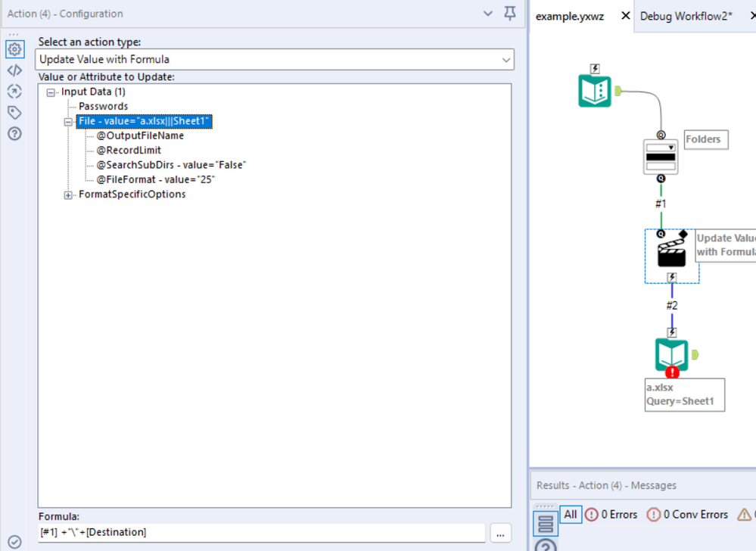Viewport: 756px width, 551px height.
Task: Close the example.yxwz tab
Action: (625, 15)
